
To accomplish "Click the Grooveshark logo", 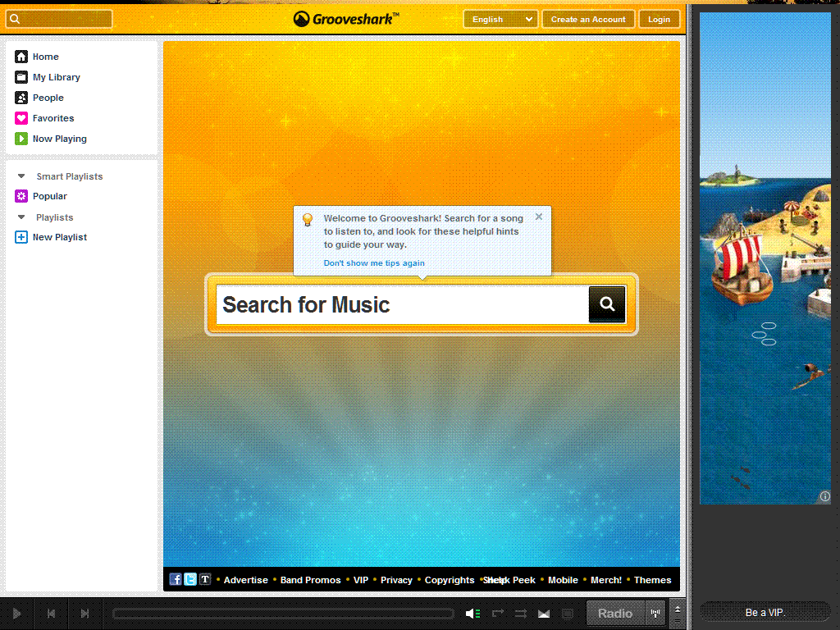I will [346, 20].
